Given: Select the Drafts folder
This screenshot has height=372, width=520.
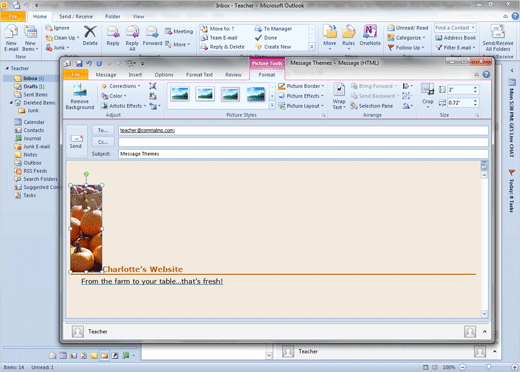Looking at the screenshot, I should [x=29, y=86].
